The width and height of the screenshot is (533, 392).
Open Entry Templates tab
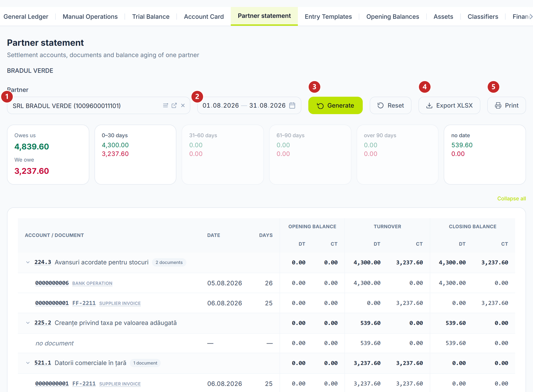pos(328,17)
